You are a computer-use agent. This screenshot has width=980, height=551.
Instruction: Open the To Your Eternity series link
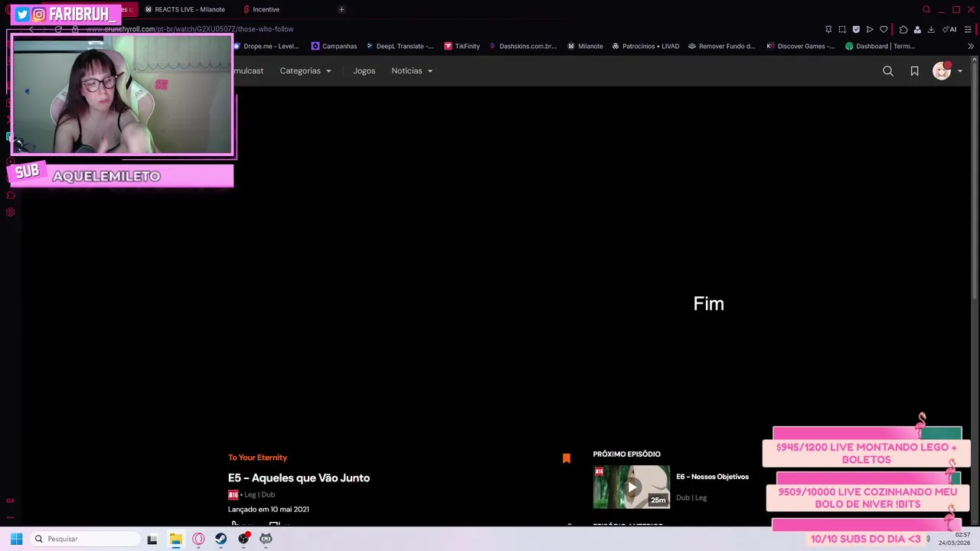(257, 458)
